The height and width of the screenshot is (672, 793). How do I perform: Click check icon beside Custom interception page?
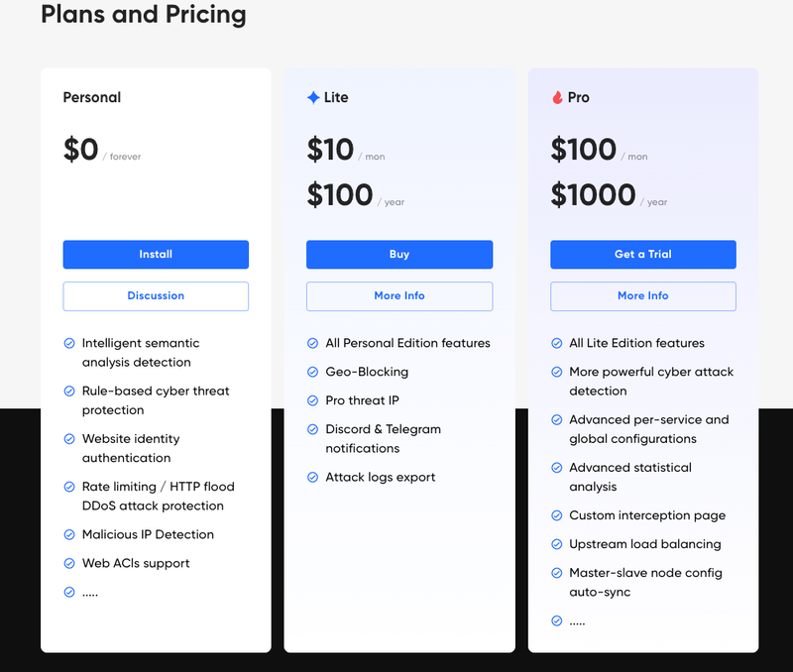pyautogui.click(x=556, y=515)
